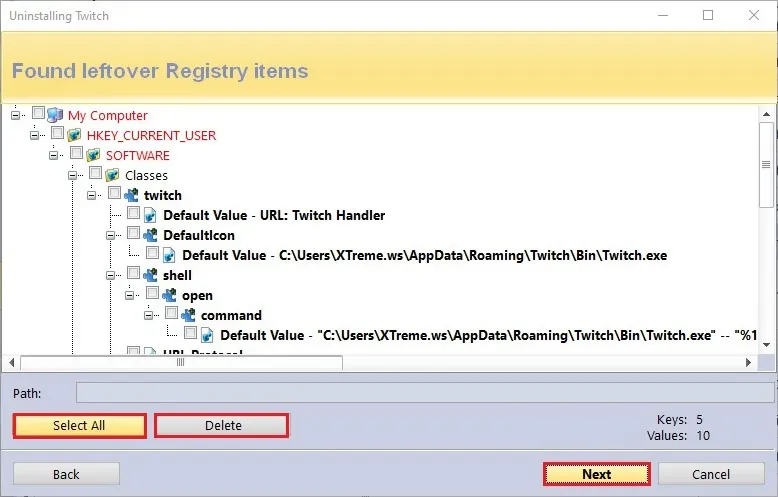The width and height of the screenshot is (778, 497).
Task: Proceed with the Next button
Action: point(596,474)
